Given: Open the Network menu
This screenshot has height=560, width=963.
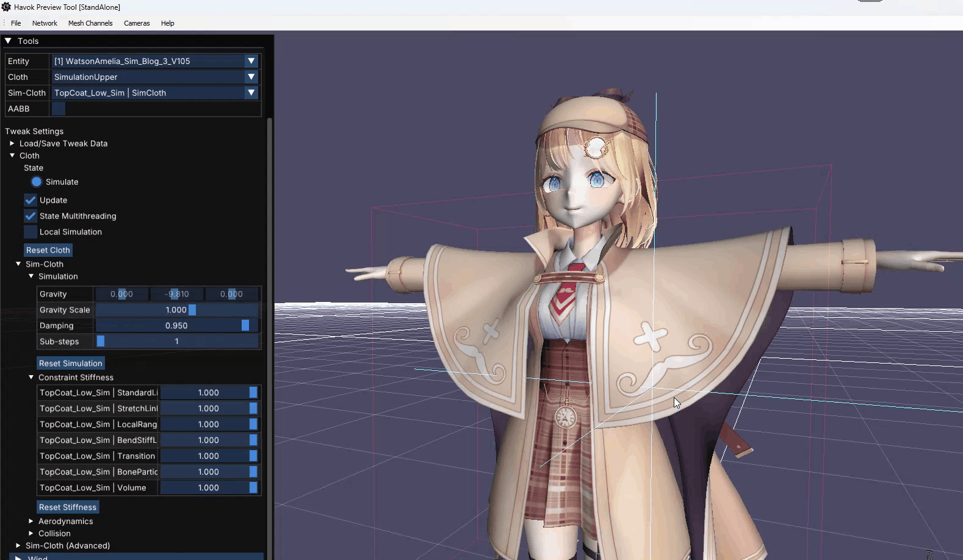Looking at the screenshot, I should pyautogui.click(x=45, y=23).
